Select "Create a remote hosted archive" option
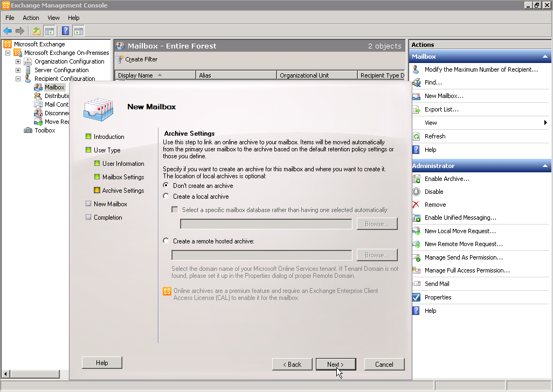553x392 pixels. 166,241
